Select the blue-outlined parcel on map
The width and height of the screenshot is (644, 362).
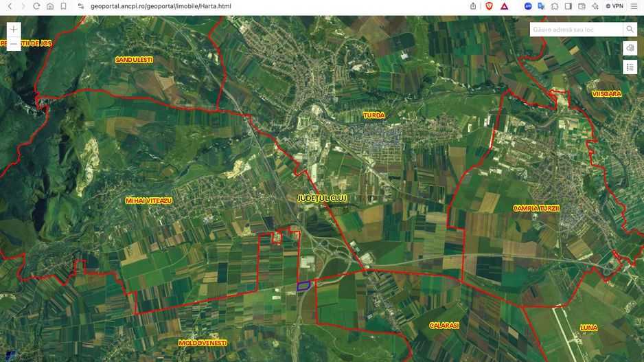click(x=303, y=286)
